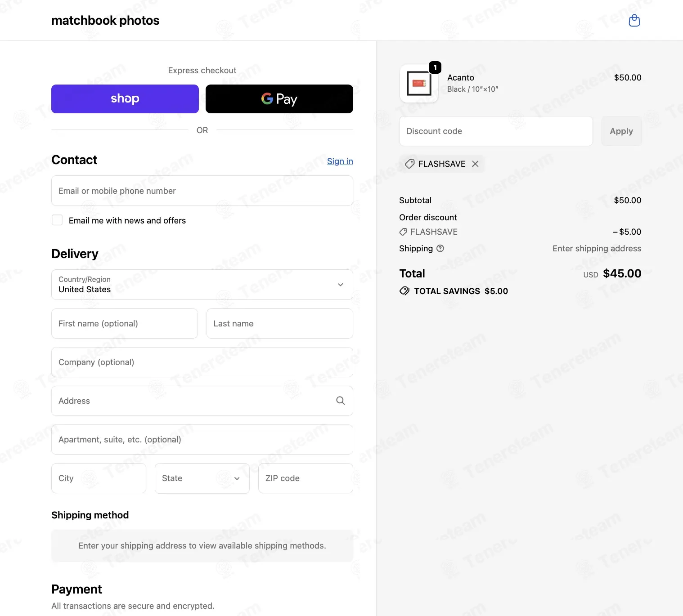Image resolution: width=683 pixels, height=616 pixels.
Task: Check out with Google Pay
Action: coord(279,99)
